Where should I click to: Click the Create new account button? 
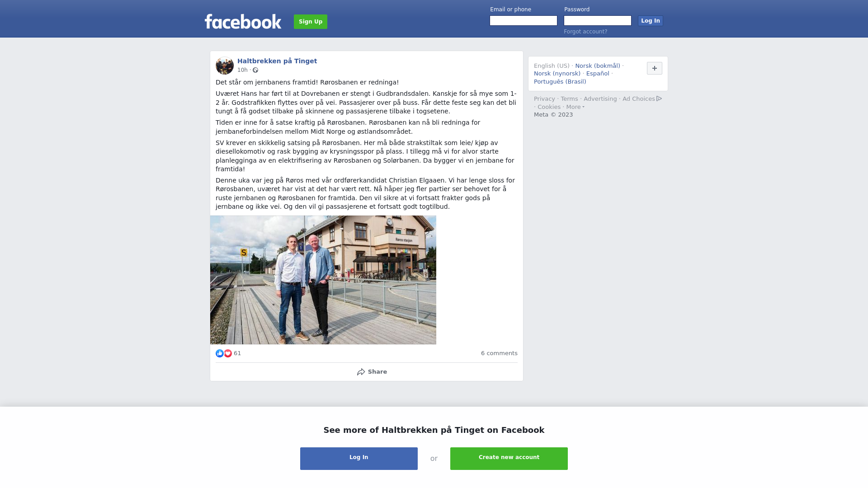coord(509,459)
